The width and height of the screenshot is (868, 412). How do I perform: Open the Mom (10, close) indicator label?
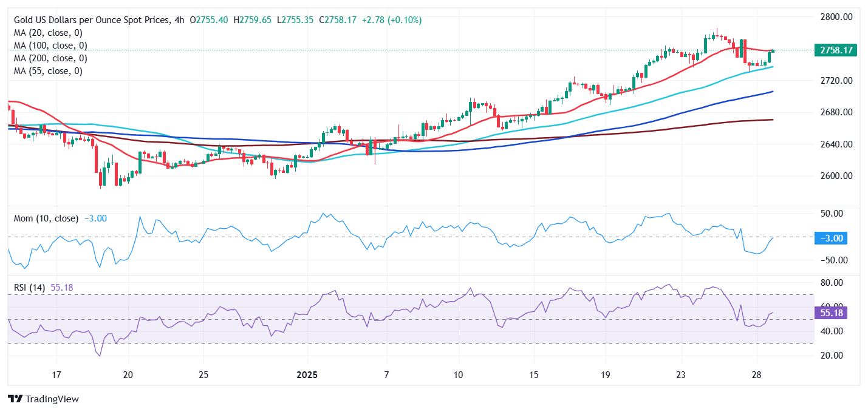pyautogui.click(x=46, y=218)
